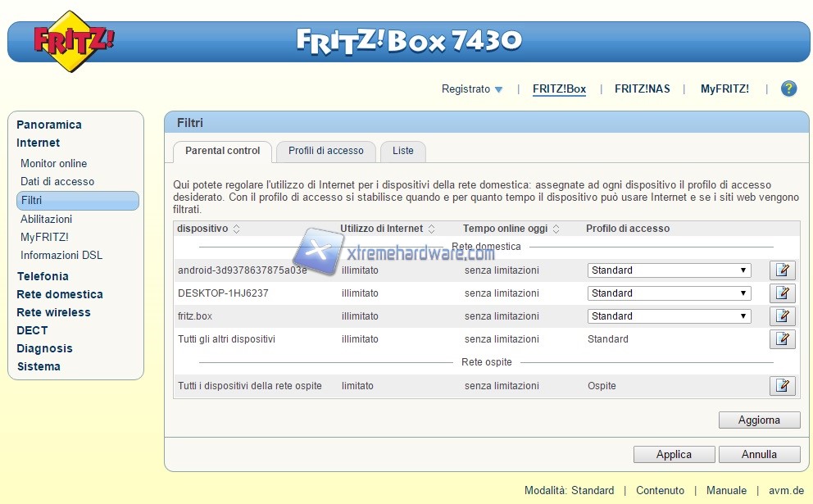Sort by Tempo online oggi column
Viewport: 813px width, 504px height.
[x=556, y=229]
